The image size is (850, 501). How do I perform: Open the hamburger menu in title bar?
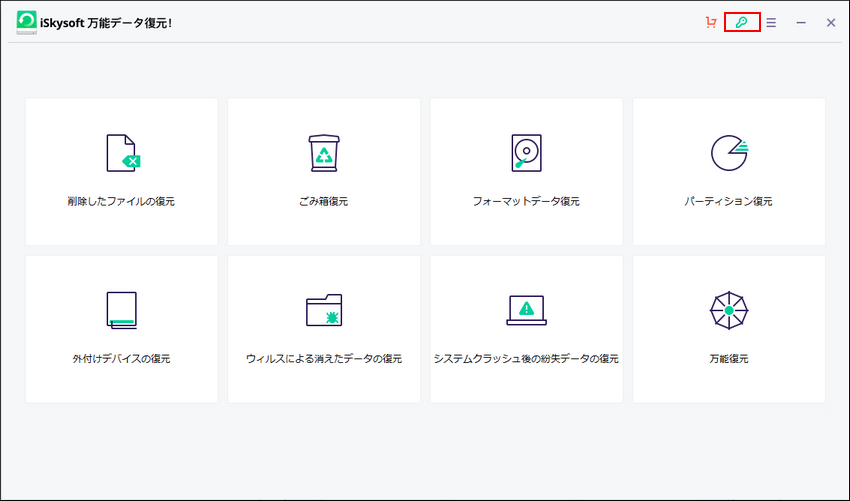pyautogui.click(x=771, y=22)
